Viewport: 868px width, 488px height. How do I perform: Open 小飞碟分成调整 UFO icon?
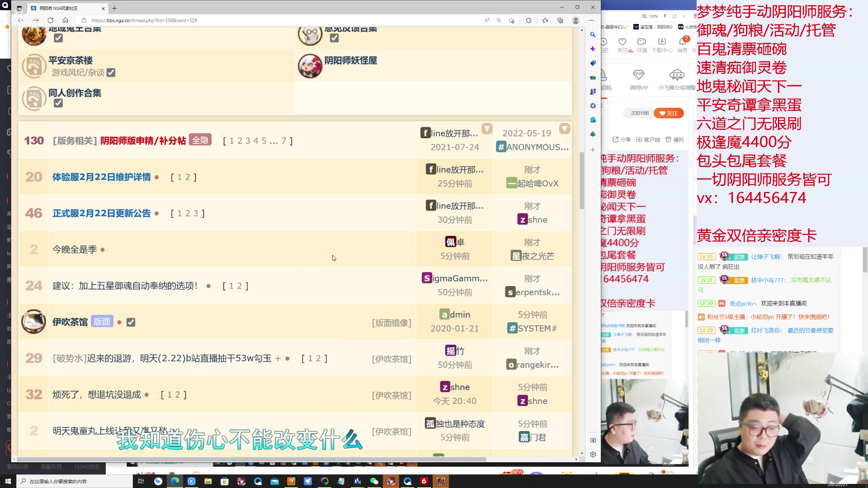(677, 80)
